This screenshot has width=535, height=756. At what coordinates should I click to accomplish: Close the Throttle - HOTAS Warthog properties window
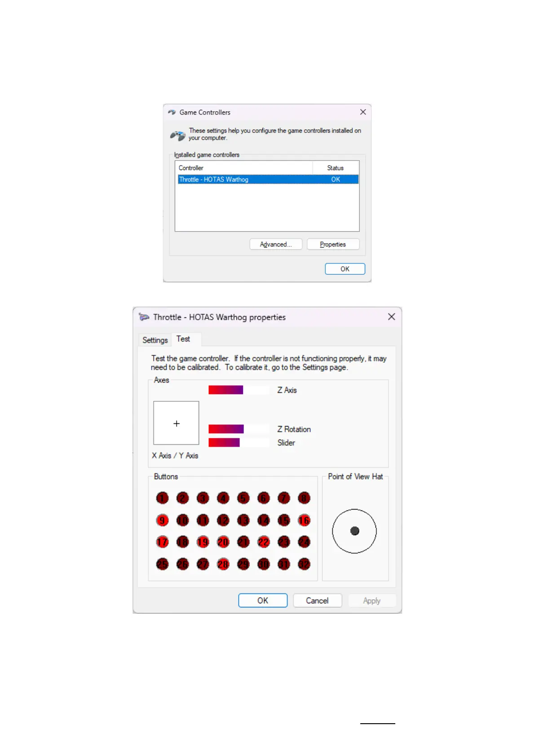coord(391,316)
